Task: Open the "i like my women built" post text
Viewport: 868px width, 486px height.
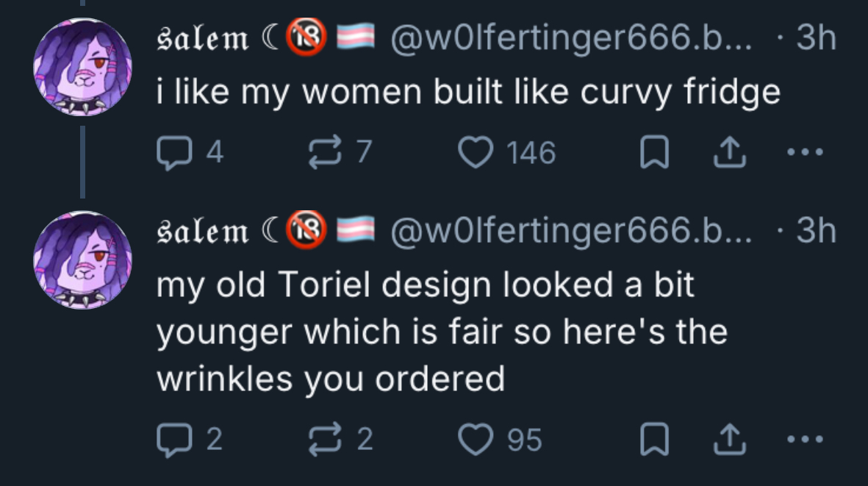Action: pyautogui.click(x=467, y=92)
